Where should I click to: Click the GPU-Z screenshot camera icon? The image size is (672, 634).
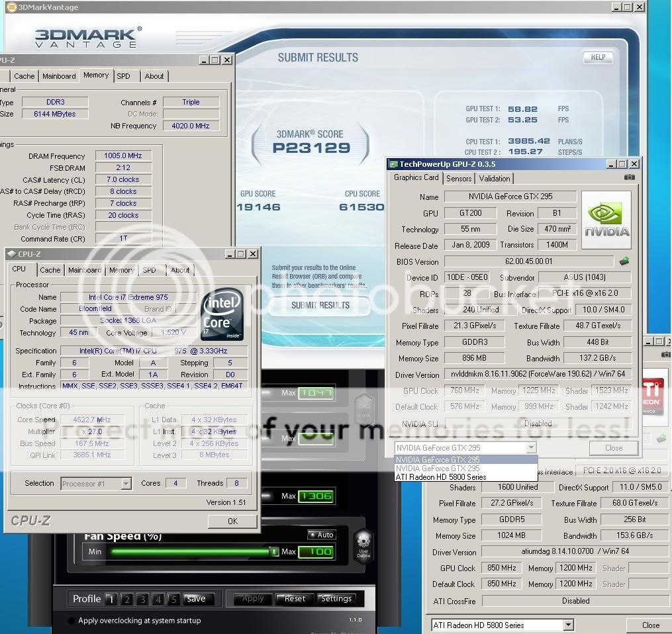pyautogui.click(x=629, y=177)
